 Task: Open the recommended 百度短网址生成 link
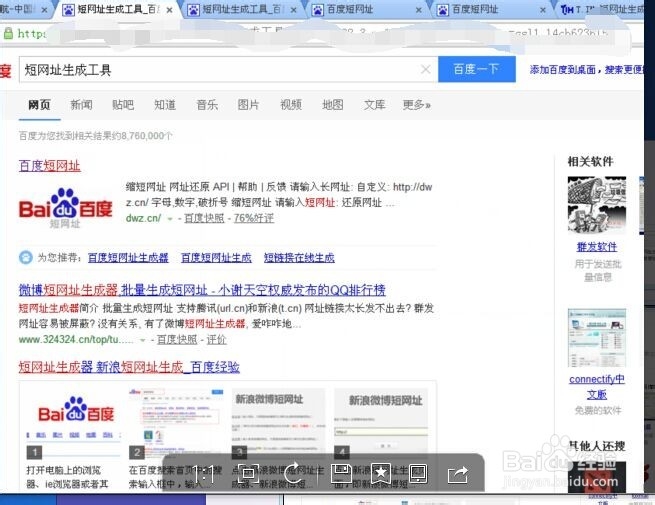pos(216,258)
